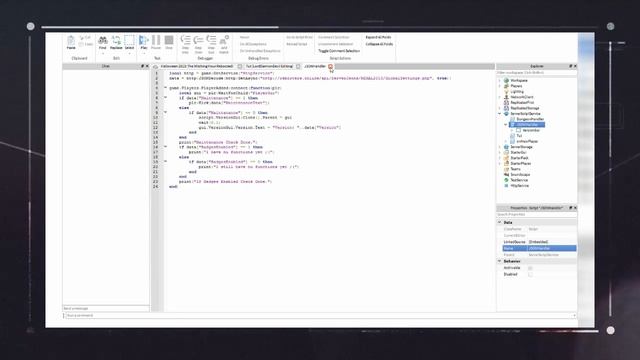Collapse the ServerScriptService tree node
The height and width of the screenshot is (360, 640).
pyautogui.click(x=500, y=113)
